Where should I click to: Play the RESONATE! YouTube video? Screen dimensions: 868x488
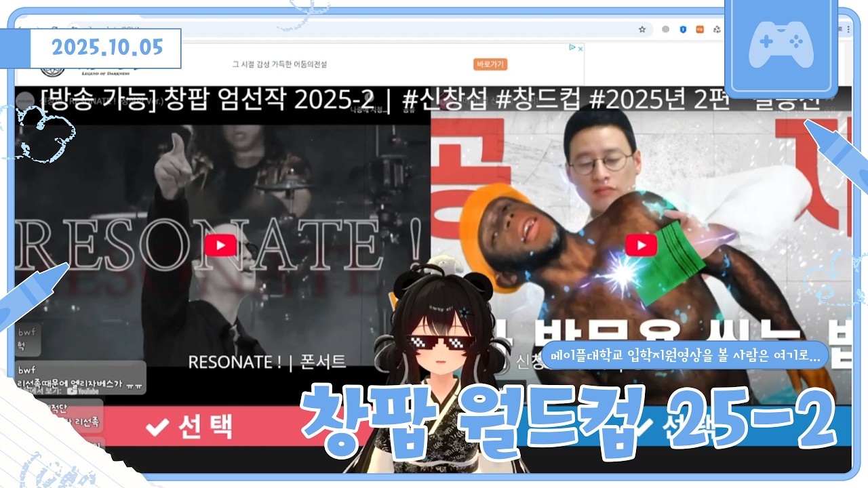[220, 245]
